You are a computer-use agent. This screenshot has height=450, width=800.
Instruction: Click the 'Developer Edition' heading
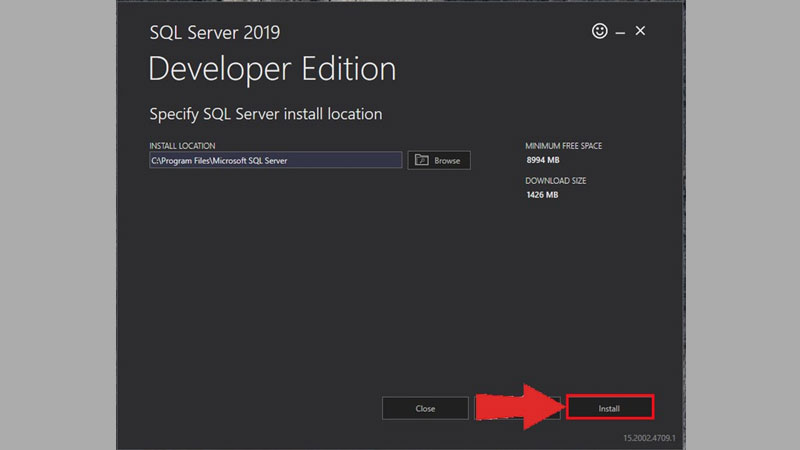(272, 69)
